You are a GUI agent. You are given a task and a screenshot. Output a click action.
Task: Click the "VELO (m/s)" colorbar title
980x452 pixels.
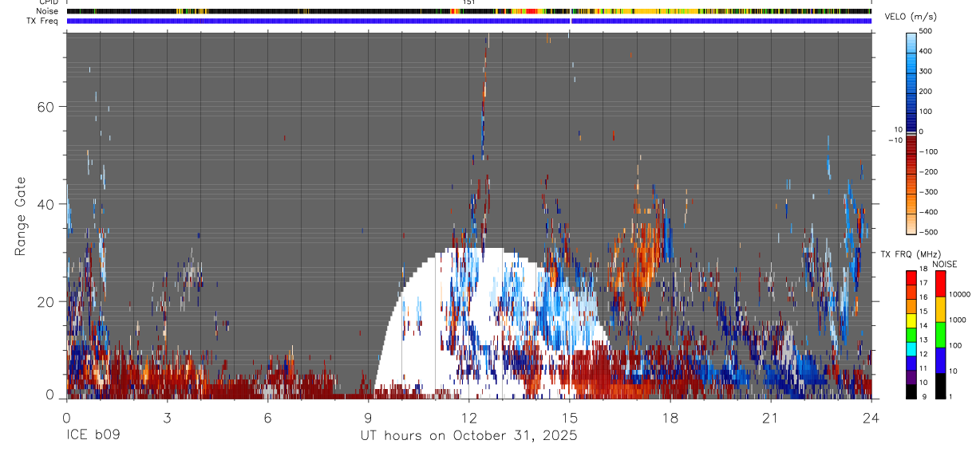pos(909,18)
